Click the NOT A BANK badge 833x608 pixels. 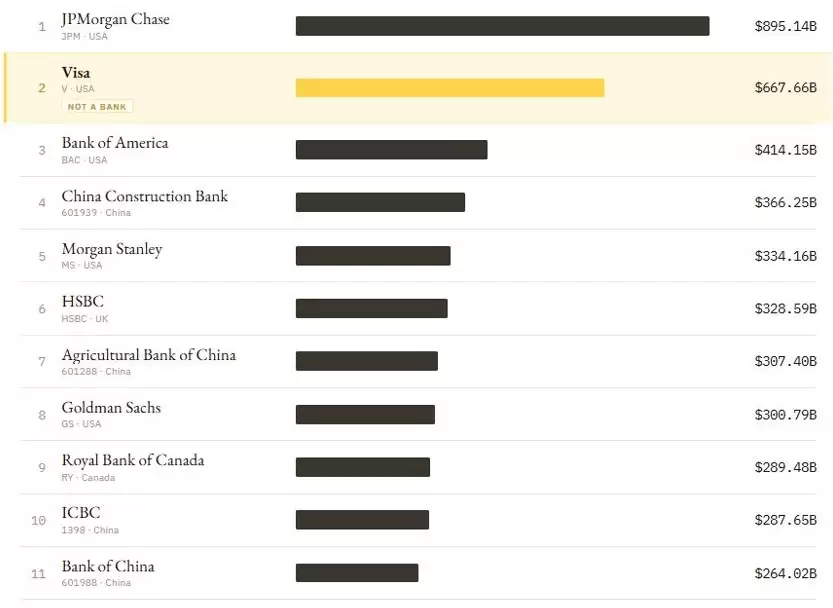coord(97,106)
